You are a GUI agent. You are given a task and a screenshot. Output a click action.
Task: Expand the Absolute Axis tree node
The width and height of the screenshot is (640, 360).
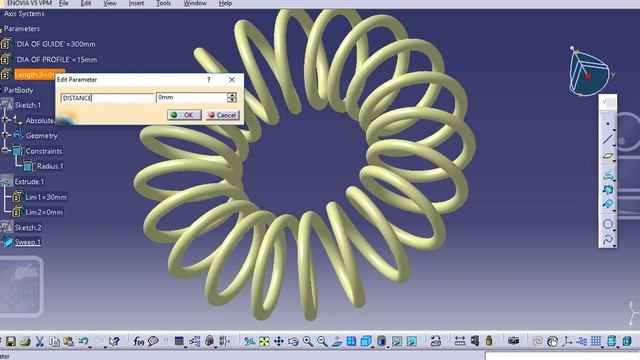5,120
